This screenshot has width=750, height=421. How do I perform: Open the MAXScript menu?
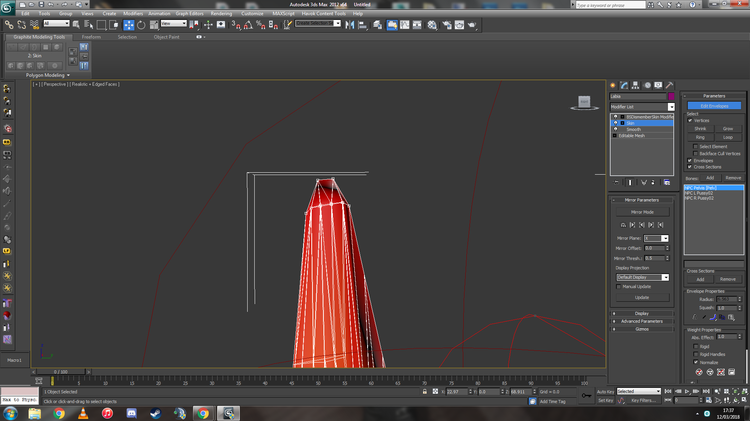[283, 13]
